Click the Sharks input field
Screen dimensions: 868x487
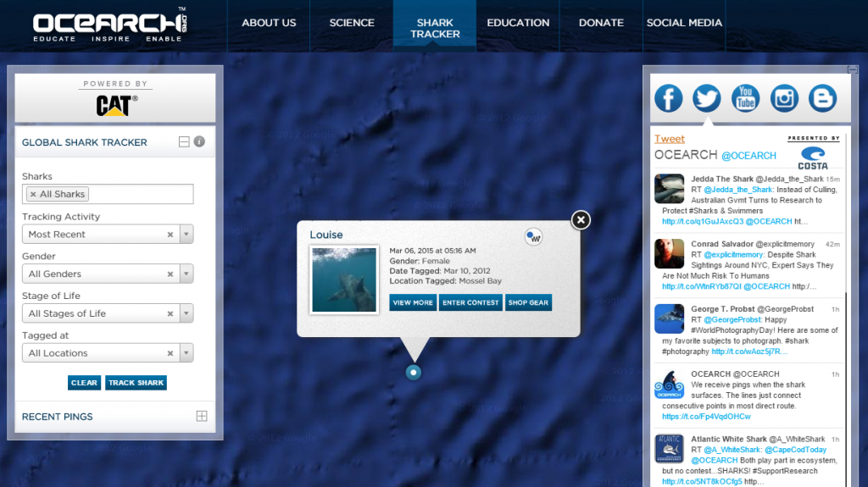(108, 194)
